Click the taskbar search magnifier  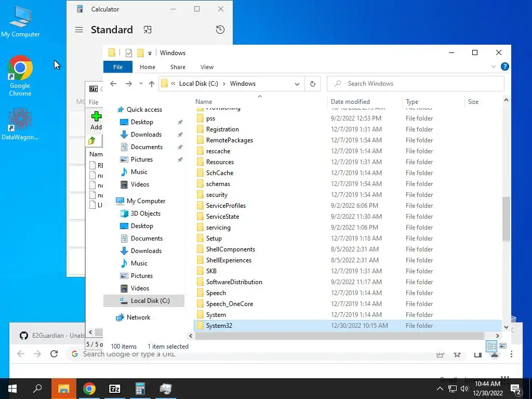pos(37,389)
